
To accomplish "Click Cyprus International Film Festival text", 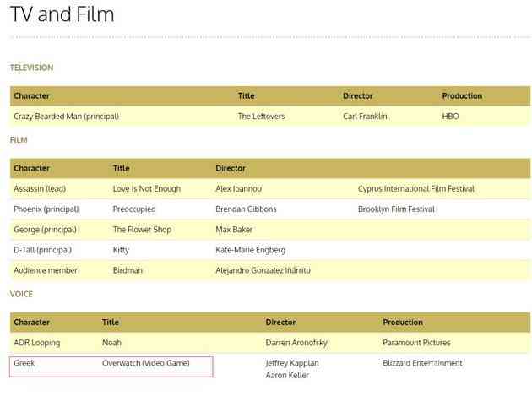I will (416, 189).
